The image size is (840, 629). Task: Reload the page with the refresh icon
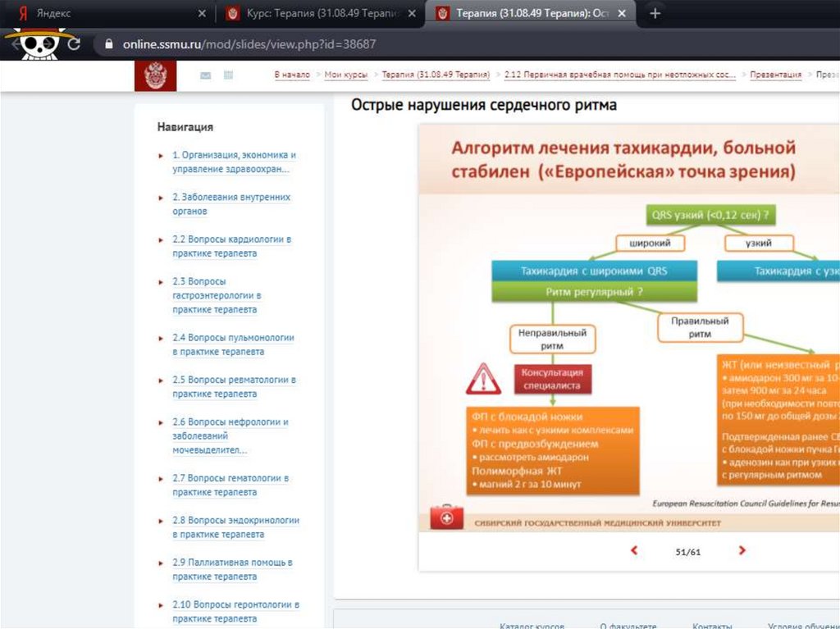(x=74, y=44)
